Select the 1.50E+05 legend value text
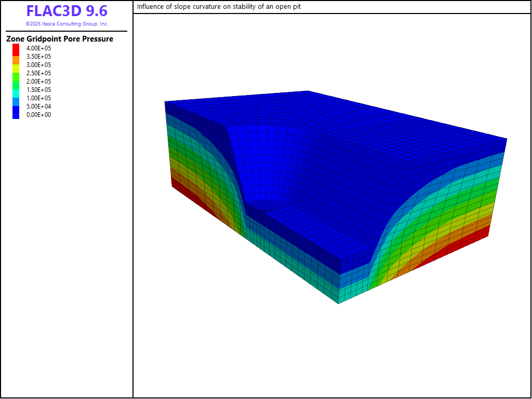532x399 pixels. click(38, 90)
